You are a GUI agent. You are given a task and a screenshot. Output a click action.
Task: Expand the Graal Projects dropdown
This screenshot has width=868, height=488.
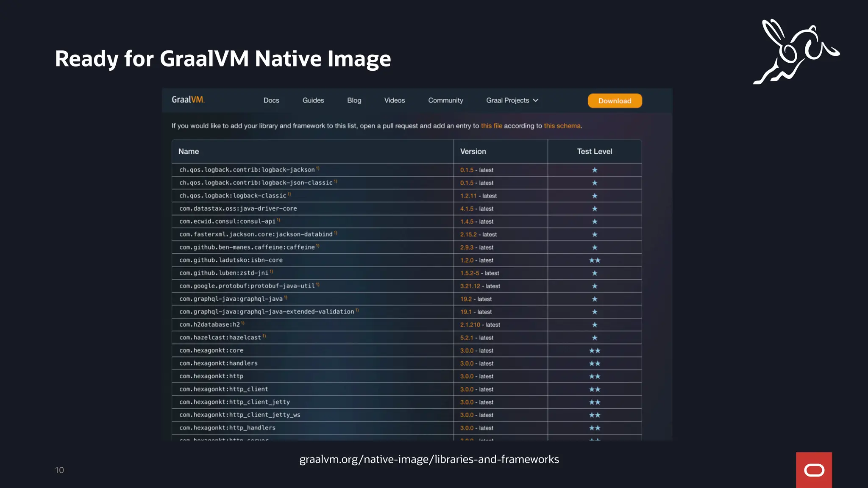coord(512,100)
